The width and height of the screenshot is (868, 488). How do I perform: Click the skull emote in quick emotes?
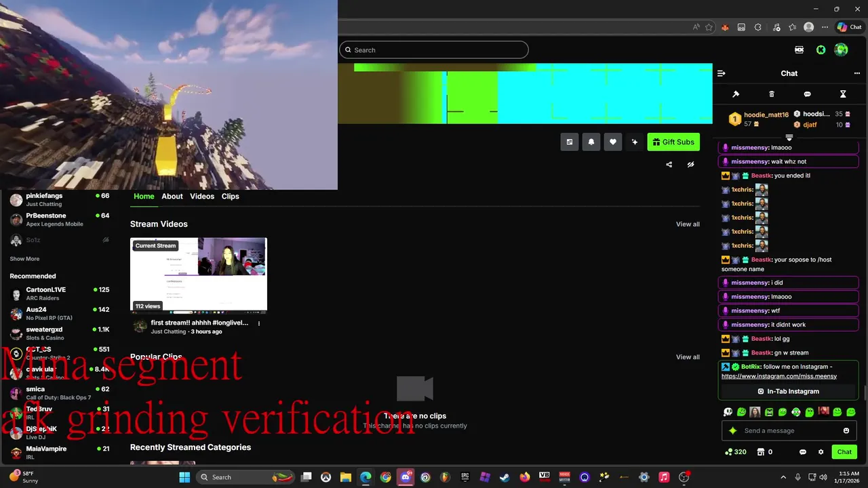pyautogui.click(x=728, y=411)
